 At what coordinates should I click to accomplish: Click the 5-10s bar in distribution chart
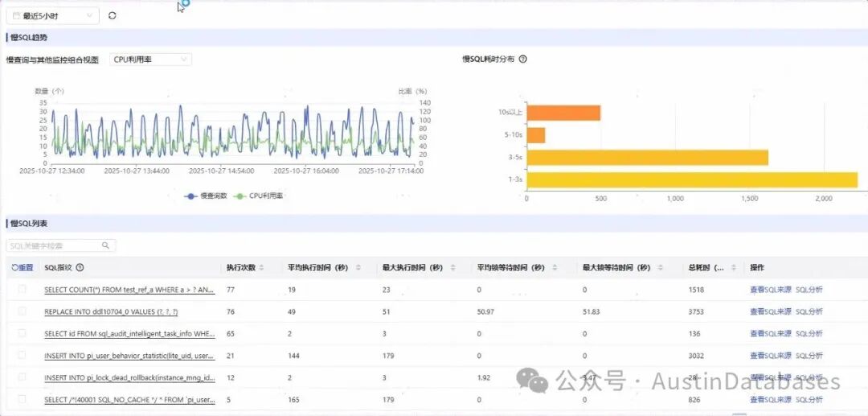click(x=536, y=135)
